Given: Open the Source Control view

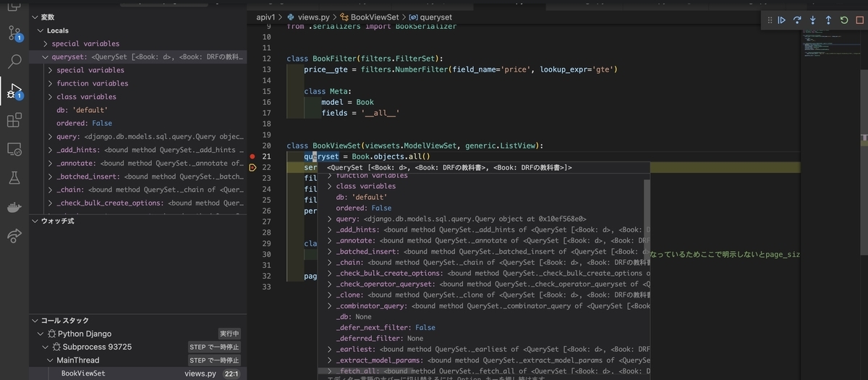Looking at the screenshot, I should tap(14, 33).
